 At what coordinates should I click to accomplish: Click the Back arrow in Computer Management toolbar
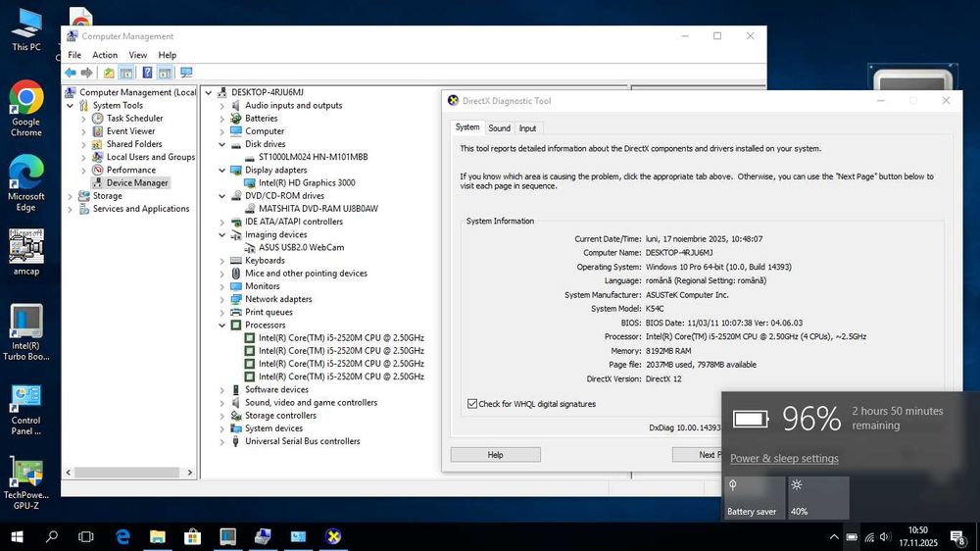(x=71, y=73)
